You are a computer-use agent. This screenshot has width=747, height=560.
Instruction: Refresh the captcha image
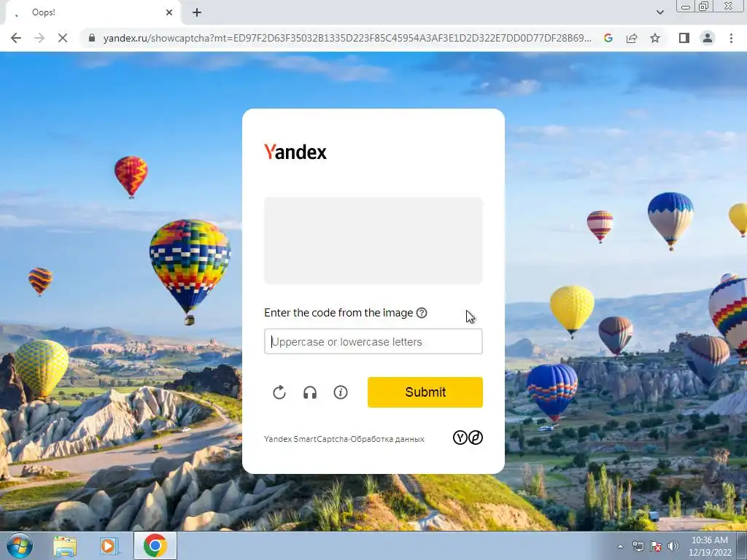pos(279,392)
